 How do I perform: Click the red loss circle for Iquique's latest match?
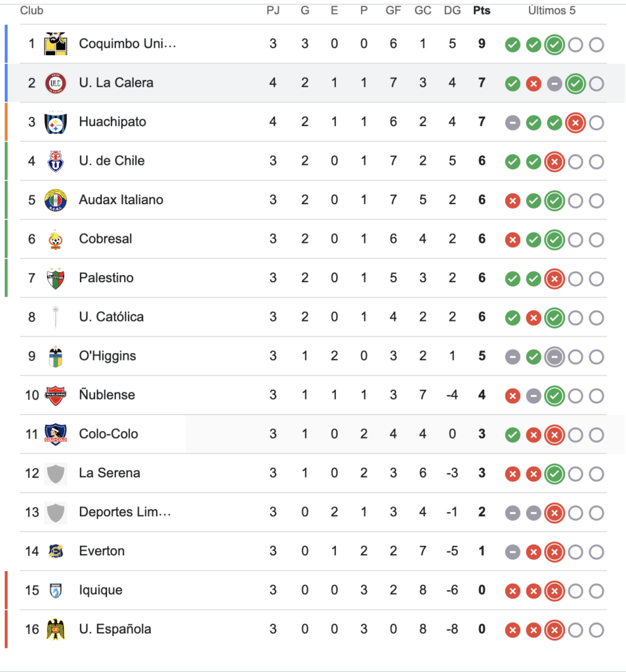point(554,590)
